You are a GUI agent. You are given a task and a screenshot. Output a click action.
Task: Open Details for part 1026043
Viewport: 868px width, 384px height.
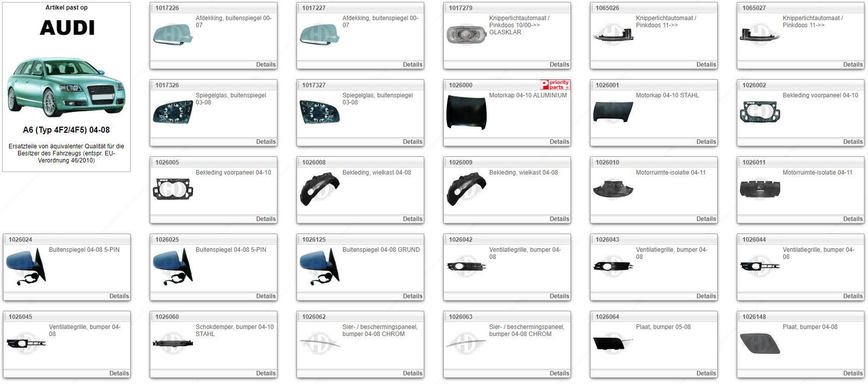[706, 296]
